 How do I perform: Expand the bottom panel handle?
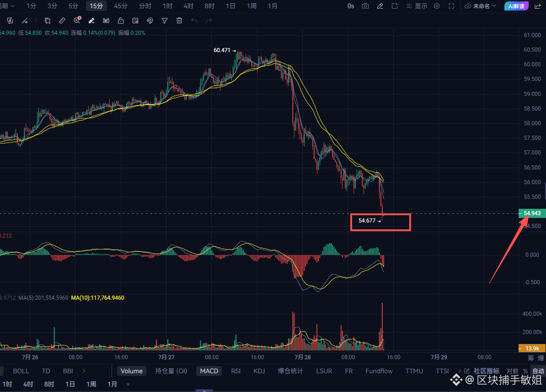pos(204,390)
